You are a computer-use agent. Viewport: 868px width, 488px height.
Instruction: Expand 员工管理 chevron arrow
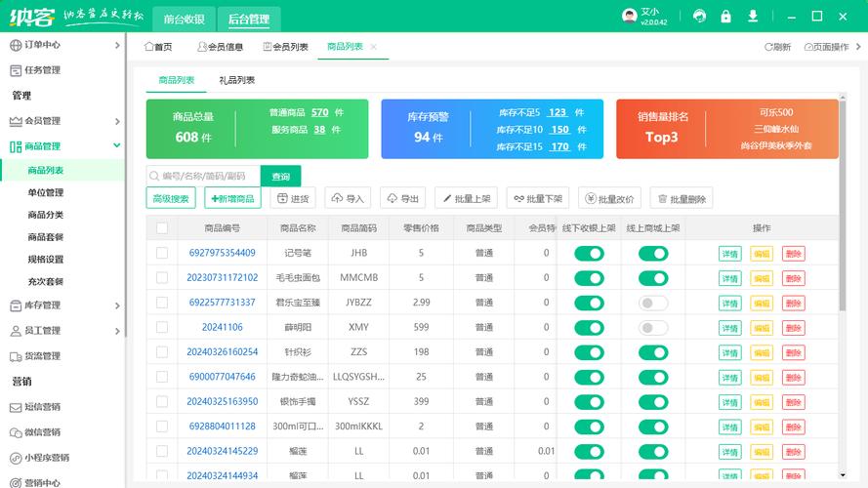pyautogui.click(x=117, y=331)
